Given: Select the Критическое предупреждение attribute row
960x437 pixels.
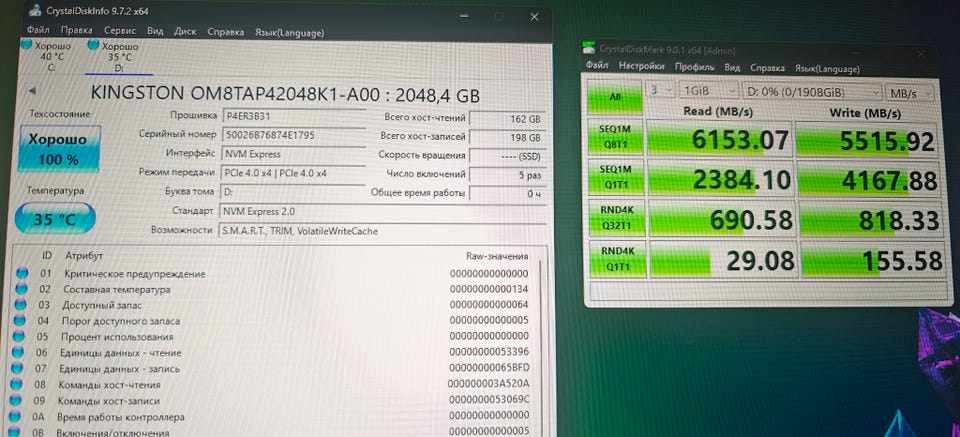Looking at the screenshot, I should (x=274, y=274).
